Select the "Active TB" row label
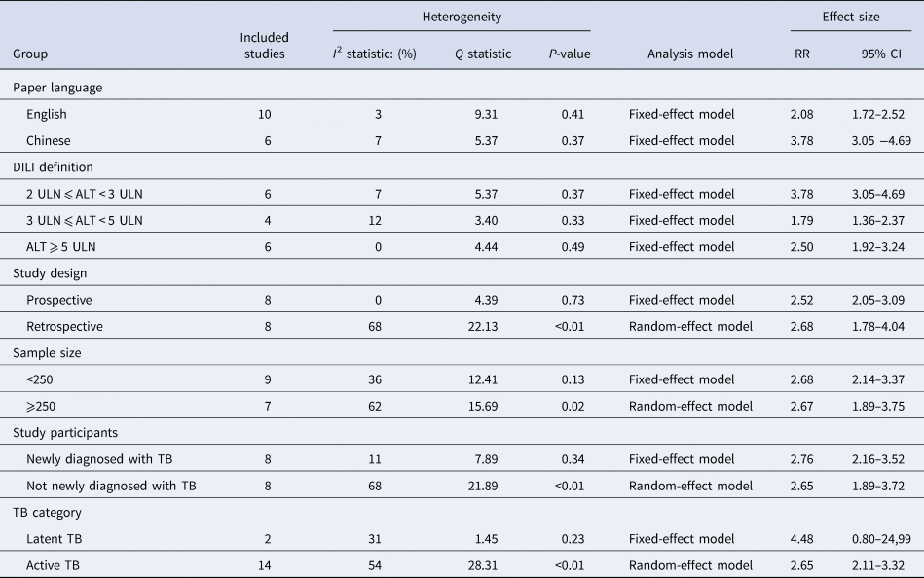Viewport: 924px width, 578px height. (x=53, y=564)
